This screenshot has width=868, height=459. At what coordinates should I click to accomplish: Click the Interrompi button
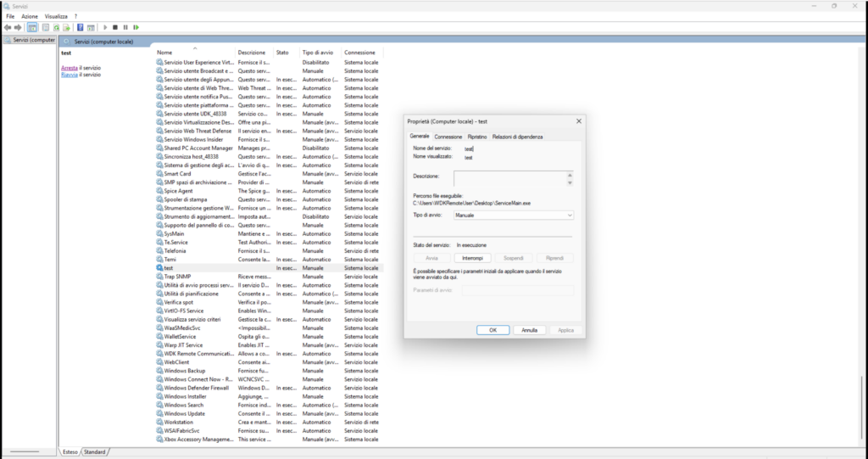[x=473, y=258]
